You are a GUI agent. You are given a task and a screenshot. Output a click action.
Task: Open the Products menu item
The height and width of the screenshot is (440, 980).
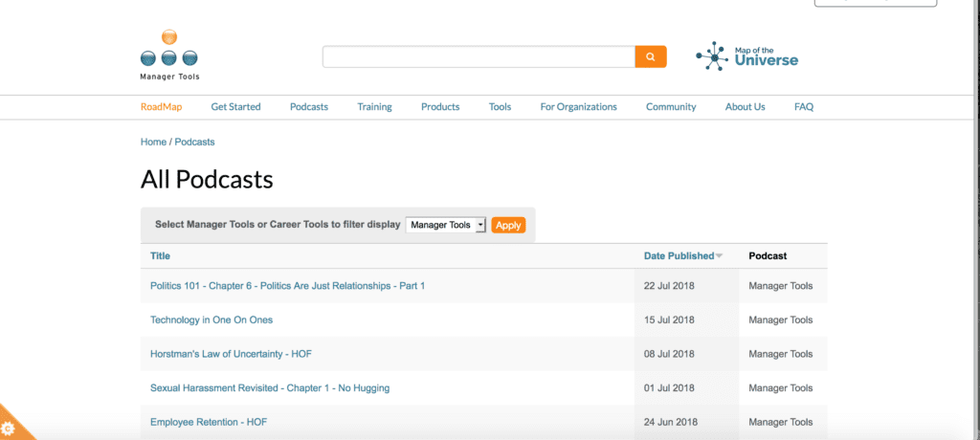pos(440,107)
